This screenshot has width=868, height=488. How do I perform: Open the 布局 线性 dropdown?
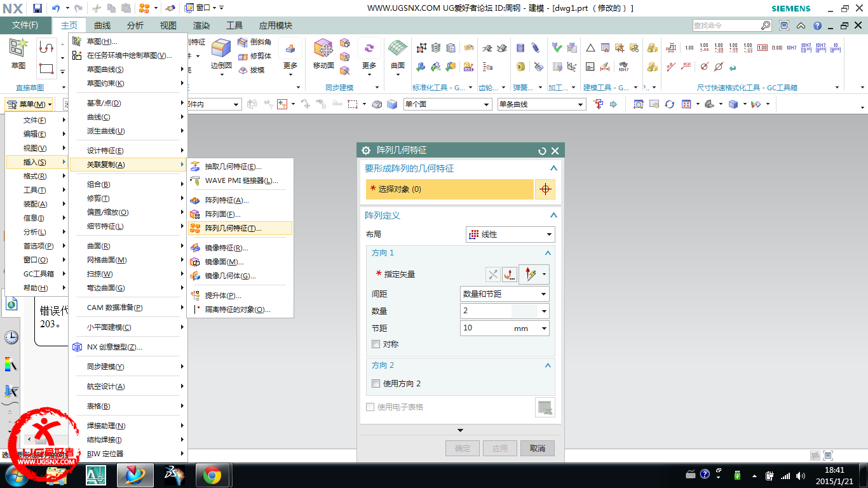click(510, 234)
